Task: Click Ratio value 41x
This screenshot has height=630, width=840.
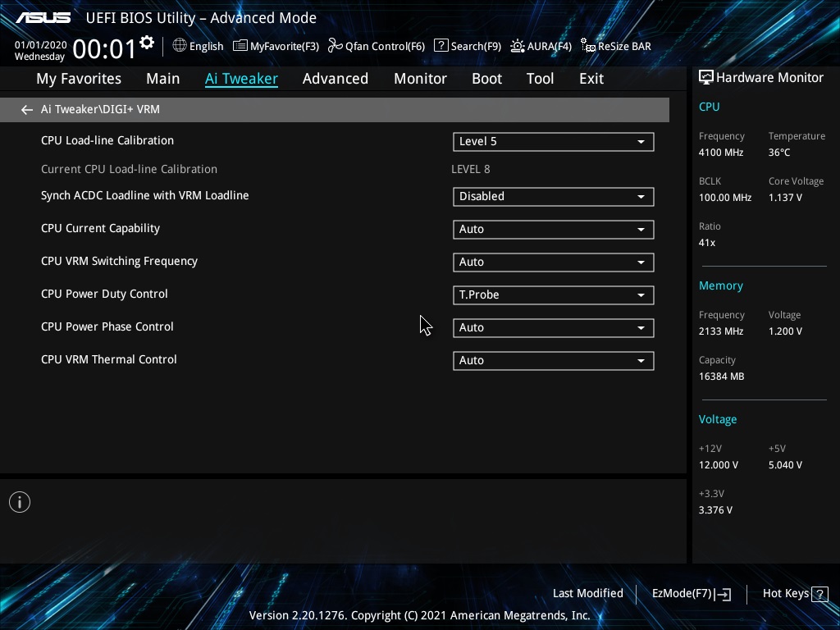Action: click(x=706, y=243)
